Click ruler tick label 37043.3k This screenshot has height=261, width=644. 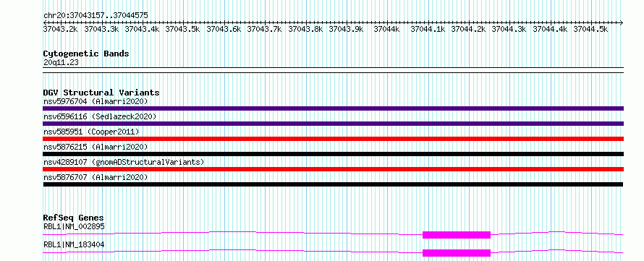click(x=101, y=29)
